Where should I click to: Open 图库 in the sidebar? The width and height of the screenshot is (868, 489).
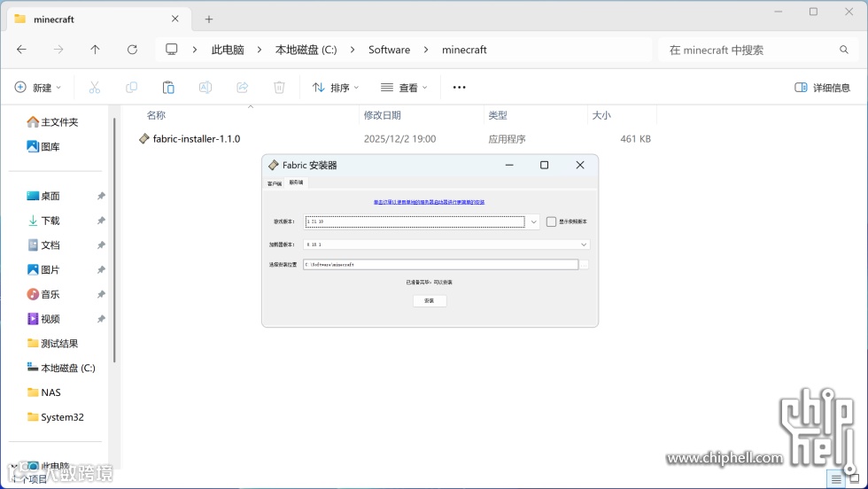(x=43, y=146)
